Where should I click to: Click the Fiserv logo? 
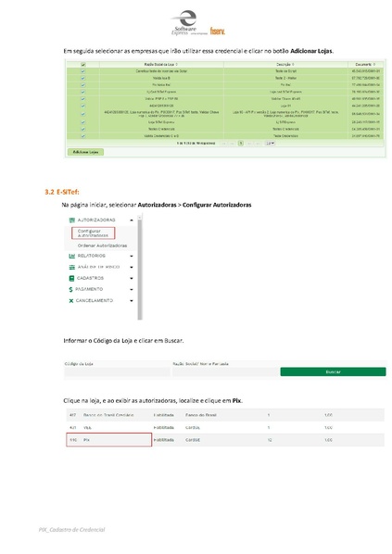click(218, 31)
